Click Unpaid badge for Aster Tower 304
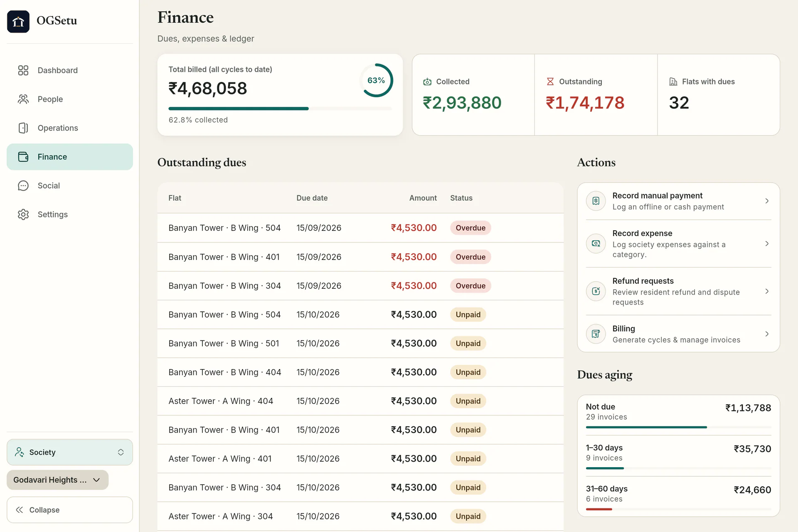 tap(468, 516)
